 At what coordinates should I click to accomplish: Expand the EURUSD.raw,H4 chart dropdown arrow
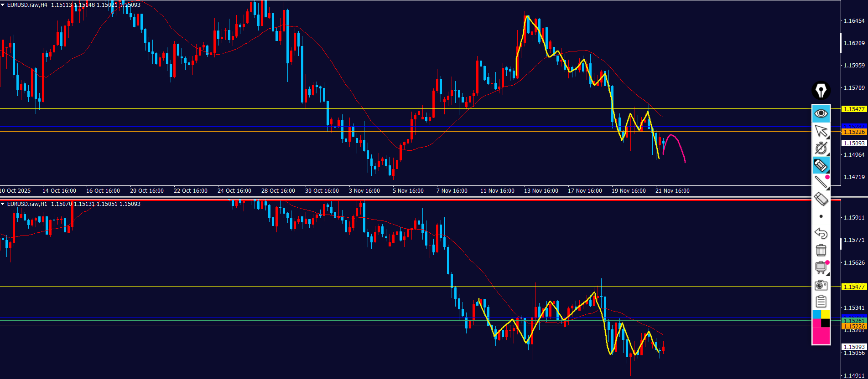click(x=3, y=5)
